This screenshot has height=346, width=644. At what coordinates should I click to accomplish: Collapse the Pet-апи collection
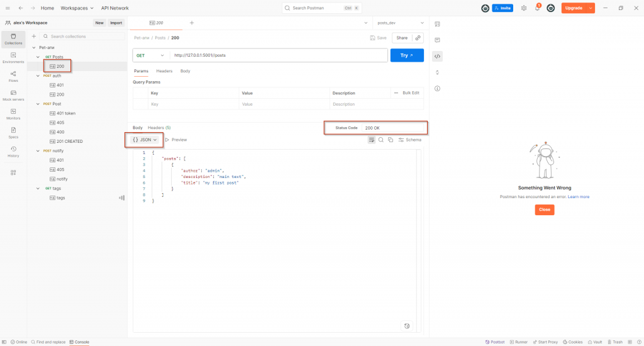[34, 48]
